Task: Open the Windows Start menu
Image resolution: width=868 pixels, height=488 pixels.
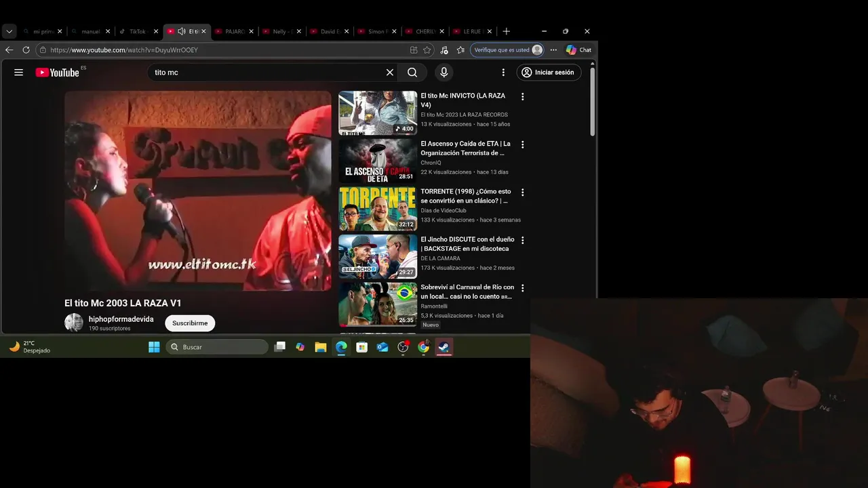Action: click(x=154, y=347)
